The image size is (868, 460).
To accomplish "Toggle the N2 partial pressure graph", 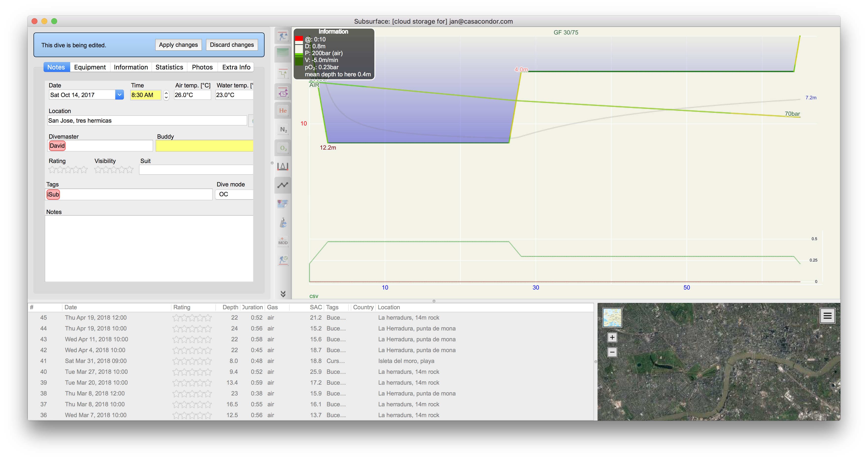I will pos(283,129).
